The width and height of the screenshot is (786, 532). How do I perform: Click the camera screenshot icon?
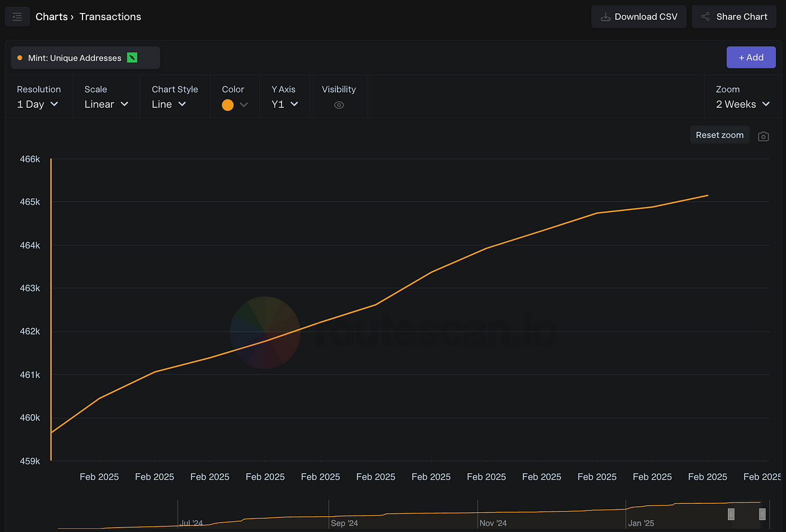763,136
